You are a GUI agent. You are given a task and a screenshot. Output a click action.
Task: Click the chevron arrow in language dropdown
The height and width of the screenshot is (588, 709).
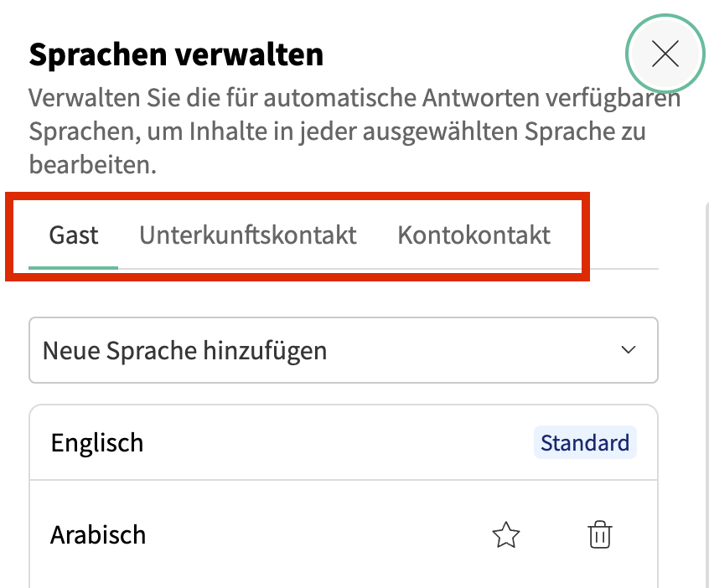click(629, 350)
